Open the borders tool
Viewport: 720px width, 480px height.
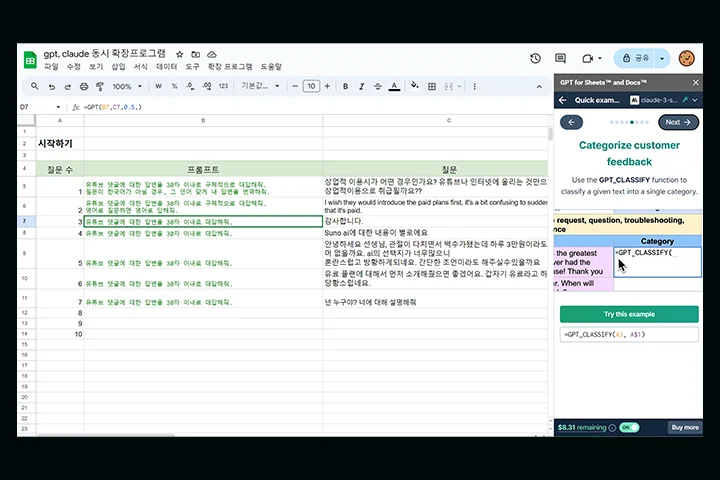point(432,86)
